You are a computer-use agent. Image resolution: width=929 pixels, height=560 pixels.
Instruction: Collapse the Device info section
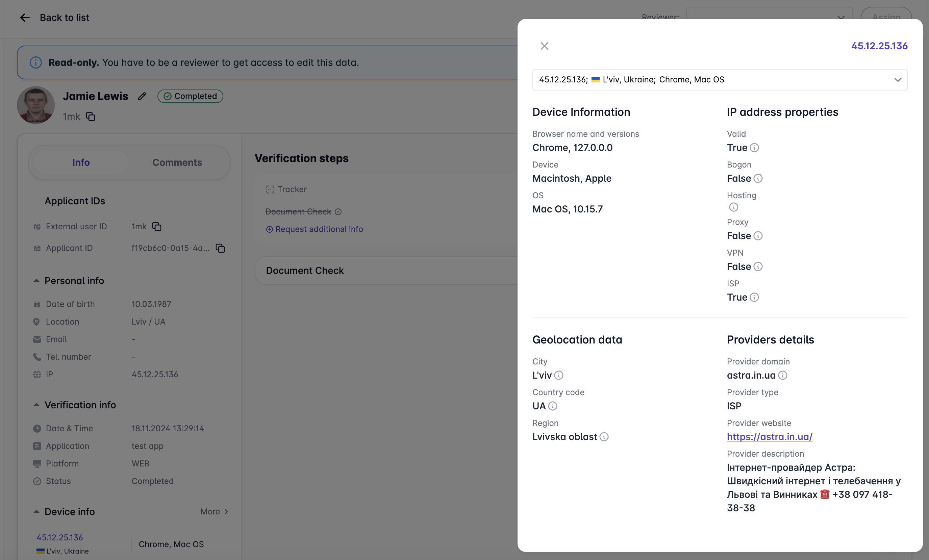[x=36, y=512]
